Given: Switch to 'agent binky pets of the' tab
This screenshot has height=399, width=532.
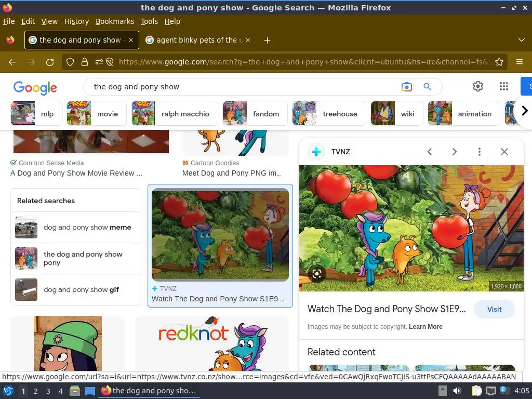Looking at the screenshot, I should pos(198,40).
